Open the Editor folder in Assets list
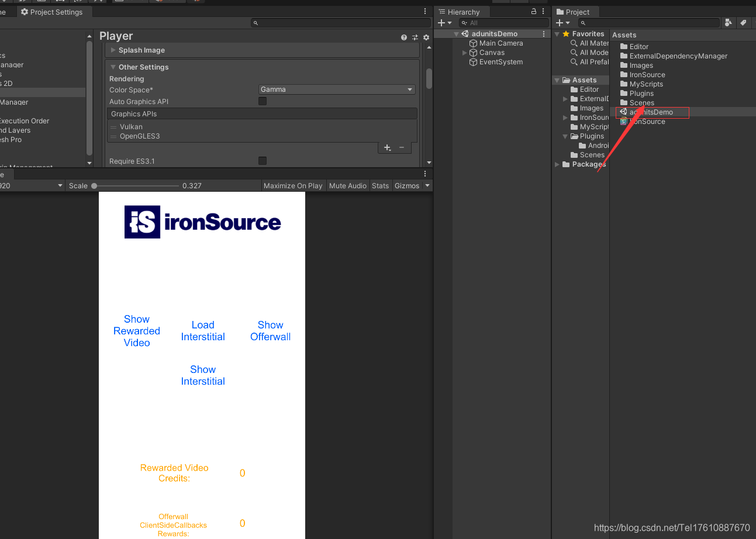The width and height of the screenshot is (756, 539). pyautogui.click(x=639, y=47)
